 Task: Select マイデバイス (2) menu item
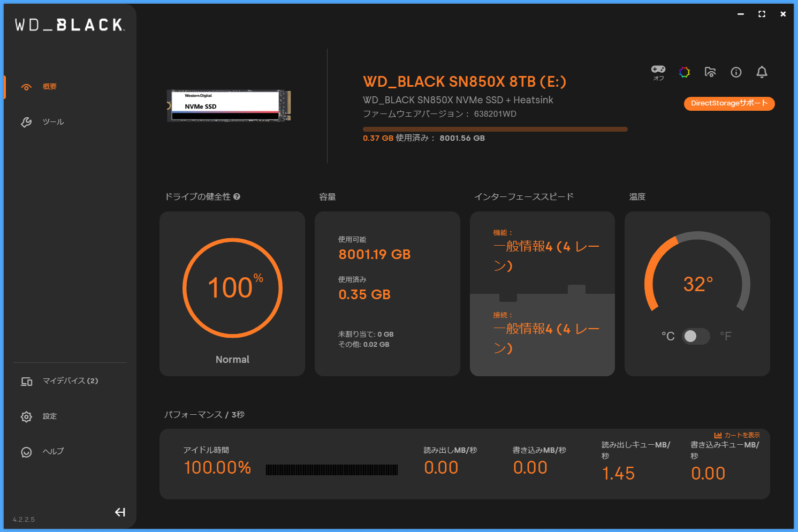70,381
